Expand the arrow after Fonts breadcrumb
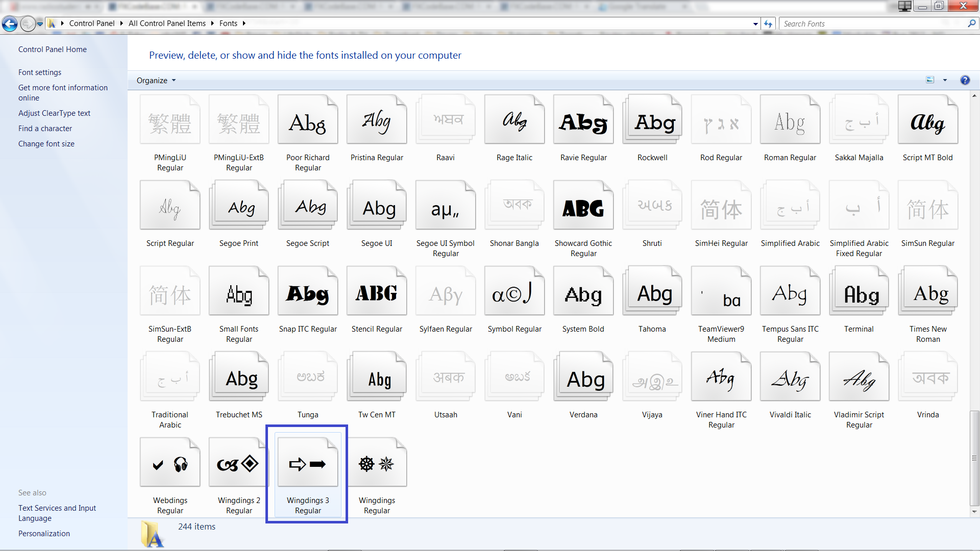 (x=244, y=23)
